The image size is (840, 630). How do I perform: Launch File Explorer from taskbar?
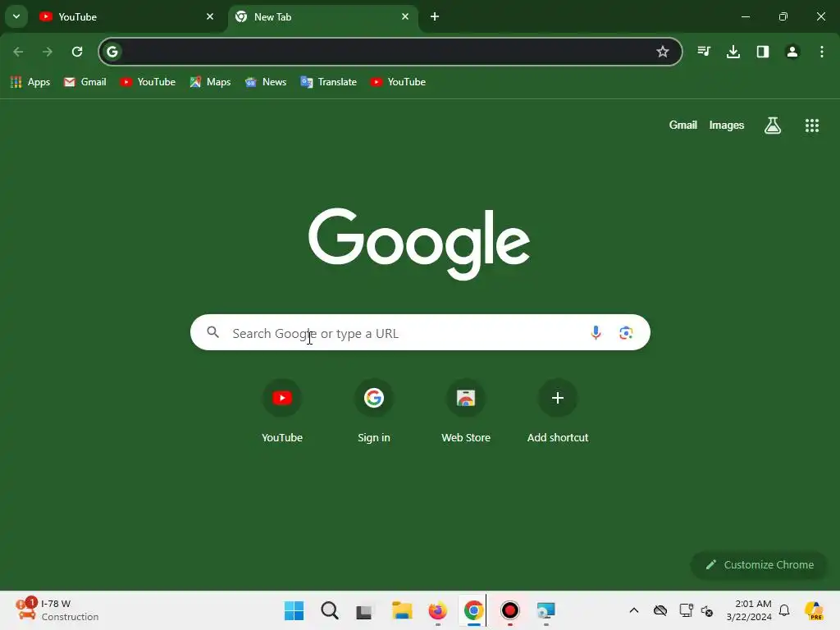[x=402, y=610]
